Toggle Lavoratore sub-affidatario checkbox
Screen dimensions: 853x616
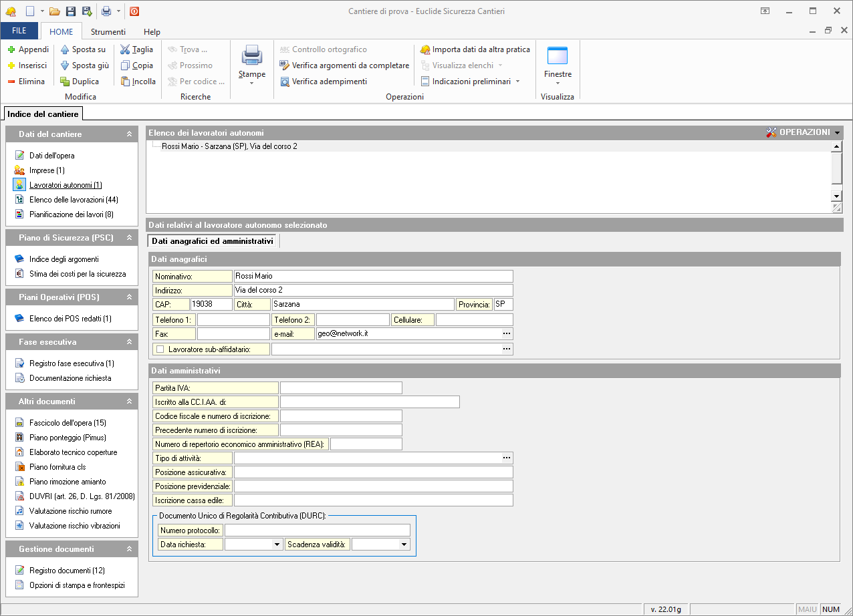coord(160,349)
